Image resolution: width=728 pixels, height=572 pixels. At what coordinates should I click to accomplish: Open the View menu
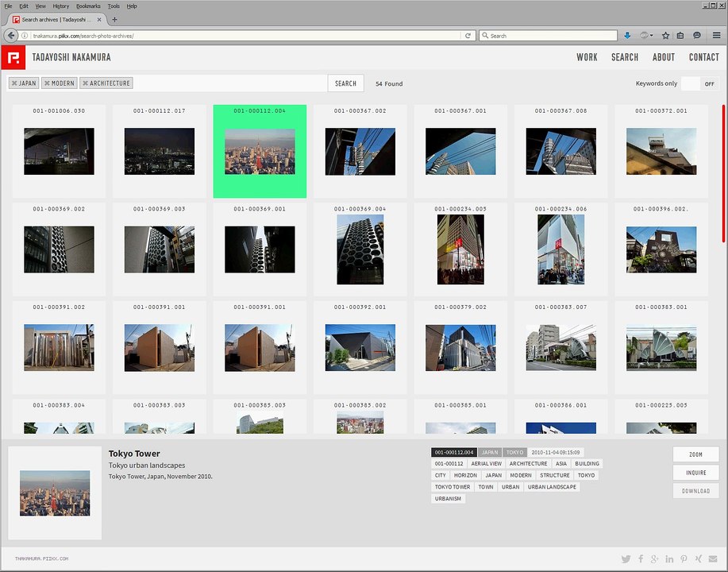[40, 6]
